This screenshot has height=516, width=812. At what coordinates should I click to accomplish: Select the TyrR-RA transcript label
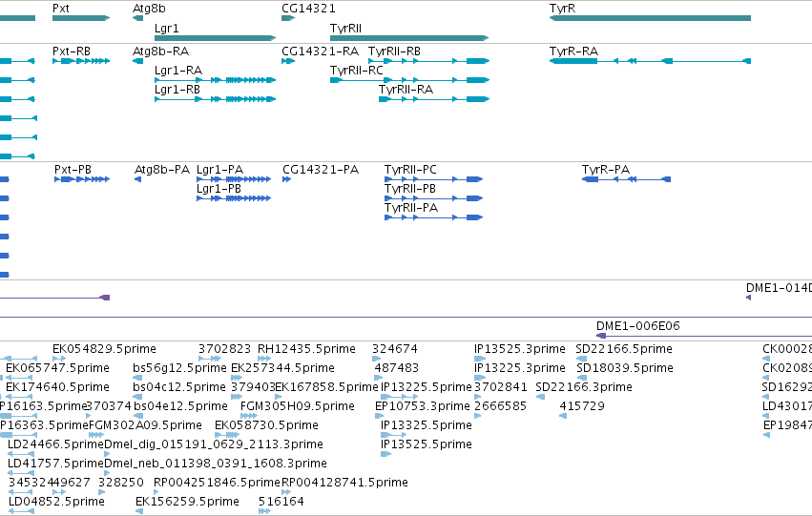573,52
